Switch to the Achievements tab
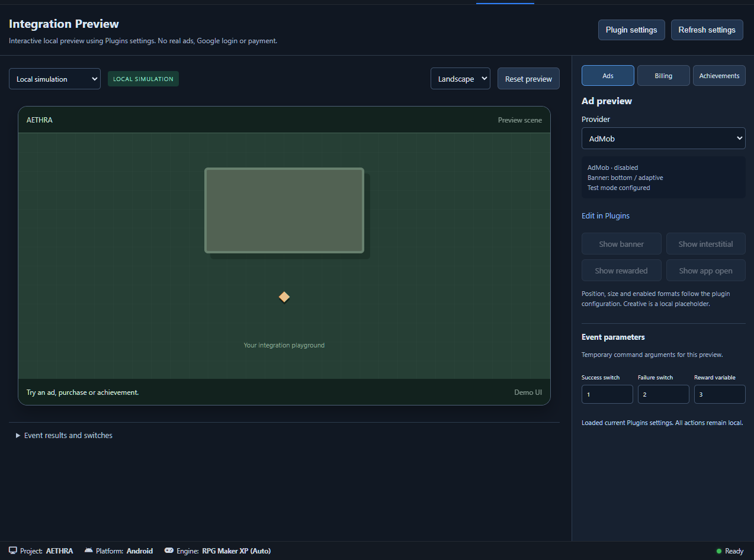 pos(719,76)
